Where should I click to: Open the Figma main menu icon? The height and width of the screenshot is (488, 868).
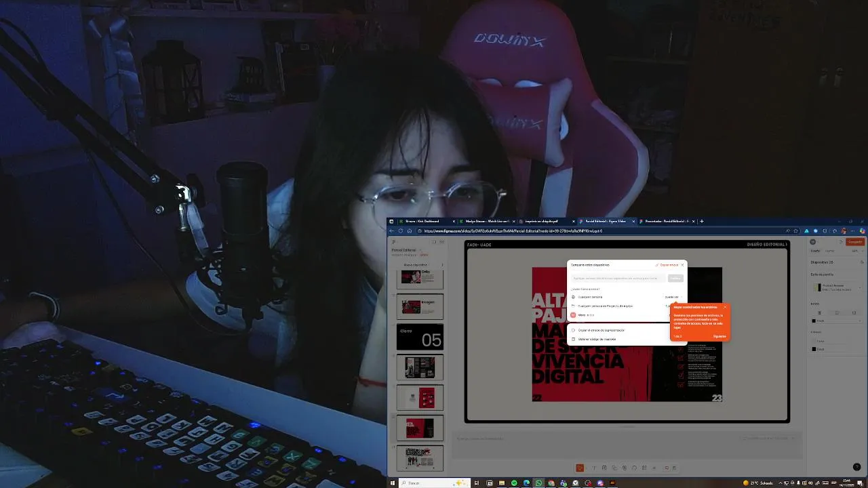click(393, 241)
